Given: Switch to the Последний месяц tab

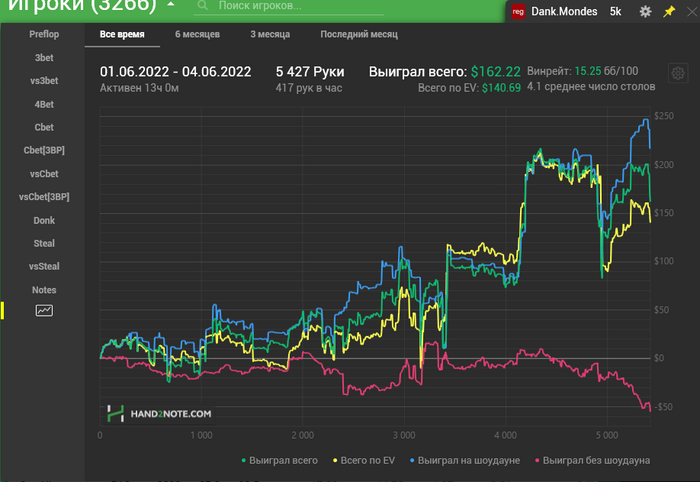Looking at the screenshot, I should [x=359, y=34].
